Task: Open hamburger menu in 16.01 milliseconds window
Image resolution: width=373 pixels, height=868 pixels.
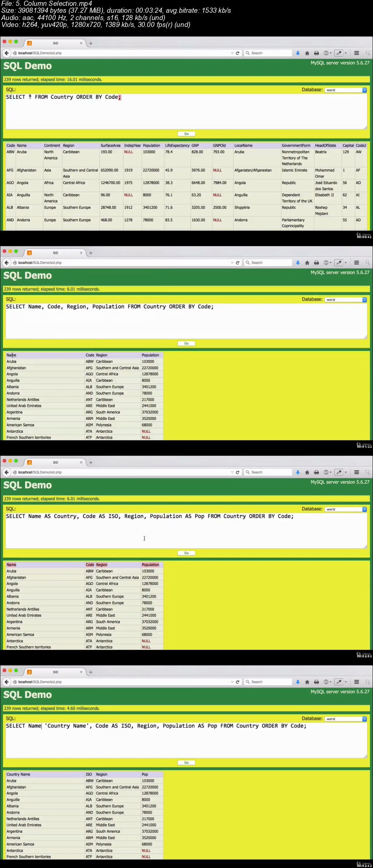Action: (357, 53)
